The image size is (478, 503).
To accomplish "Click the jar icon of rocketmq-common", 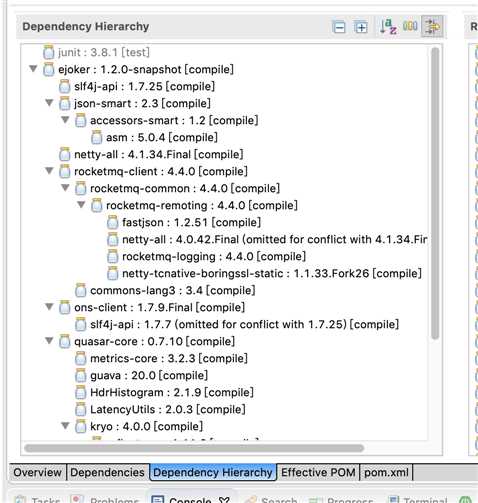I will (80, 188).
